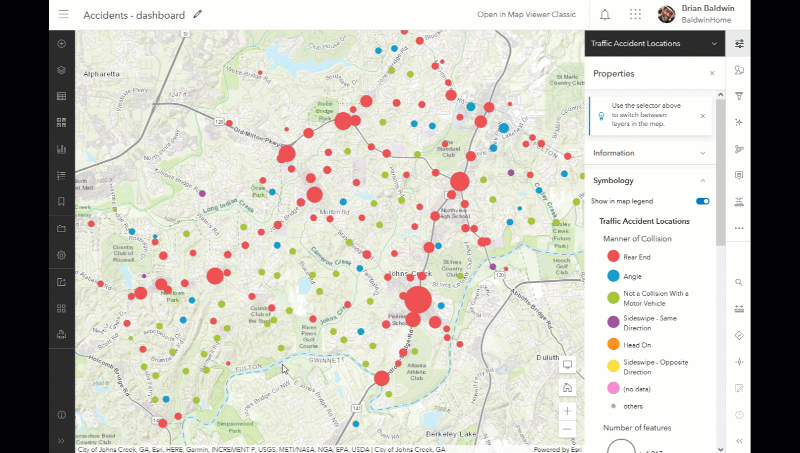Open the Charts panel
This screenshot has width=800, height=453.
coord(62,149)
